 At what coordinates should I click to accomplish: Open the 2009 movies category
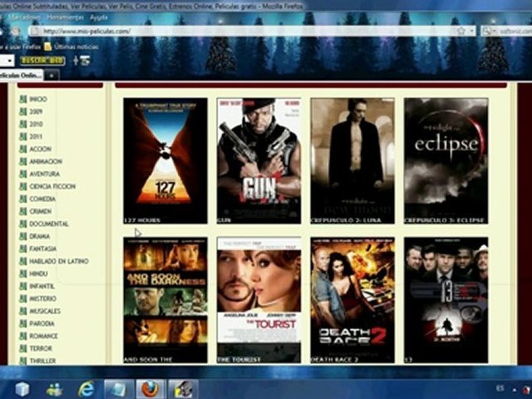[36, 111]
